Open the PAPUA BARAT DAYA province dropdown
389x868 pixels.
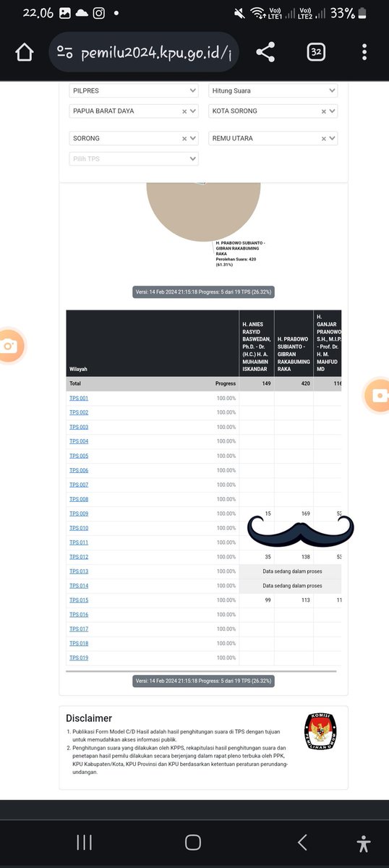(134, 111)
